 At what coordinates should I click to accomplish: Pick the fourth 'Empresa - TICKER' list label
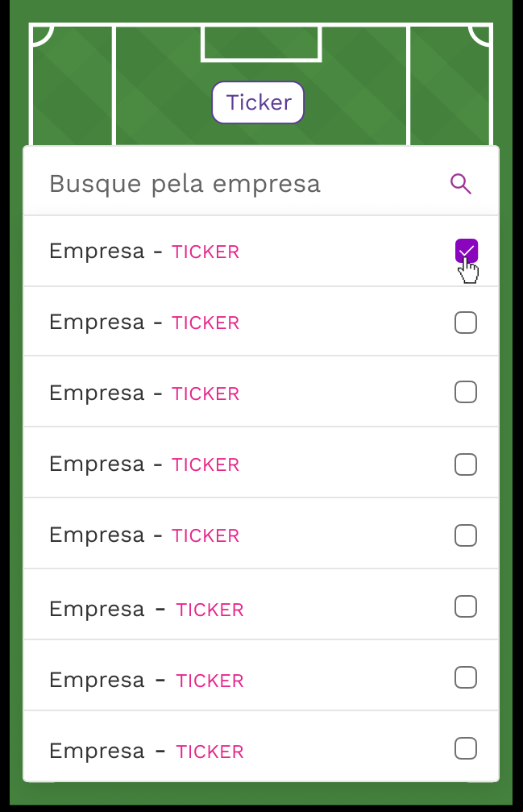[x=144, y=464]
